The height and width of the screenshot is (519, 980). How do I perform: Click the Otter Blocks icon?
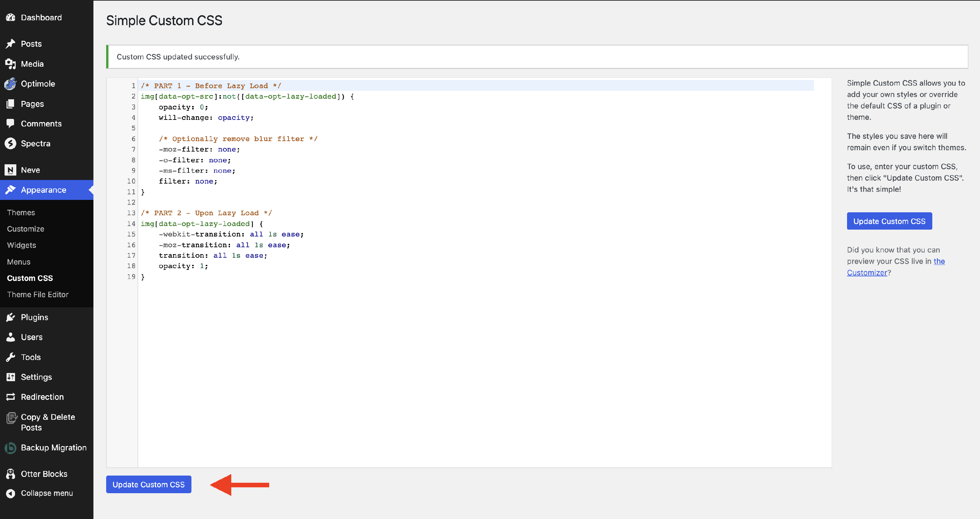click(x=11, y=474)
